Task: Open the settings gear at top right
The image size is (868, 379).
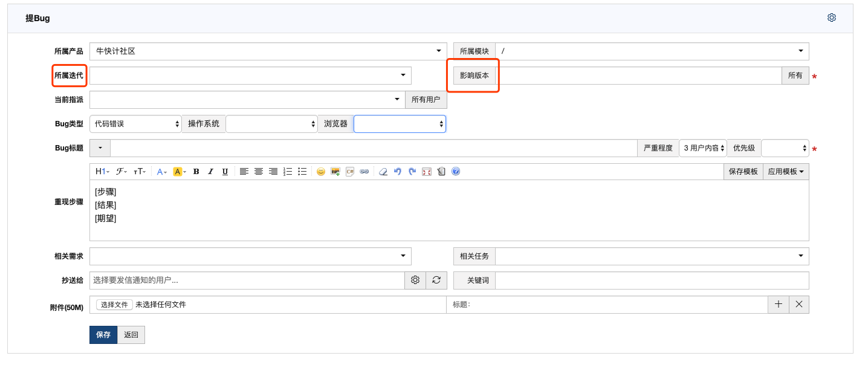Action: [831, 18]
